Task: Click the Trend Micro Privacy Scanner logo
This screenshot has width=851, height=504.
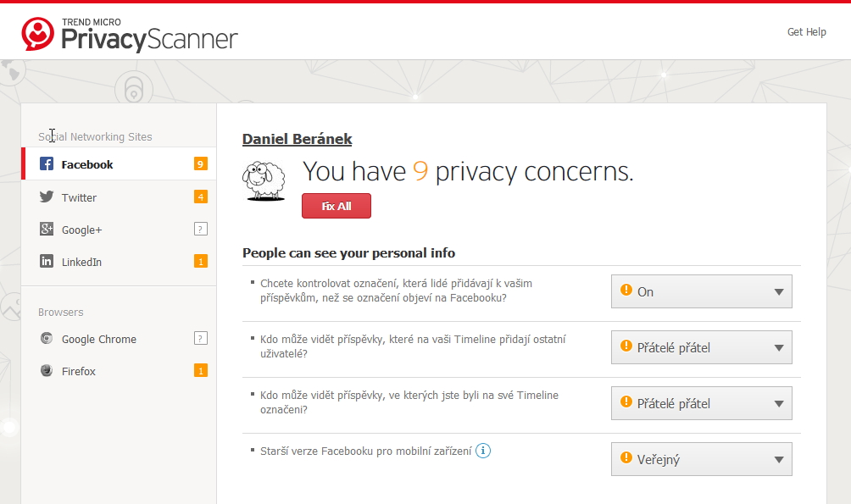Action: (x=130, y=34)
